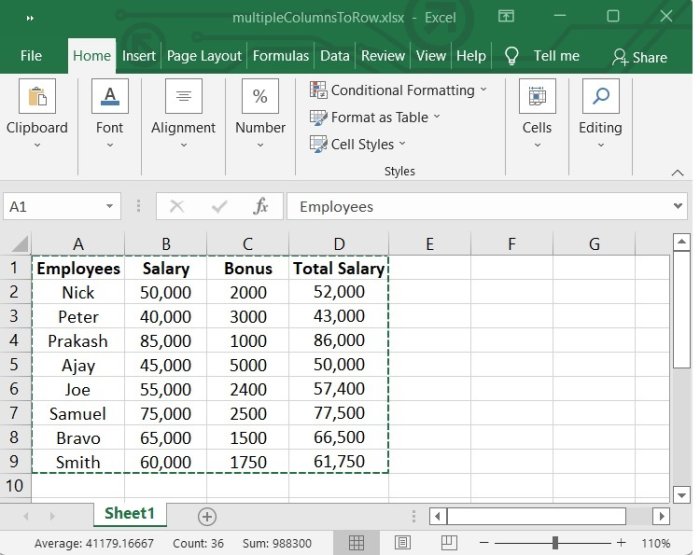Screen dimensions: 700x555
Task: Open the Clipboard paste icon group
Action: pos(37,97)
